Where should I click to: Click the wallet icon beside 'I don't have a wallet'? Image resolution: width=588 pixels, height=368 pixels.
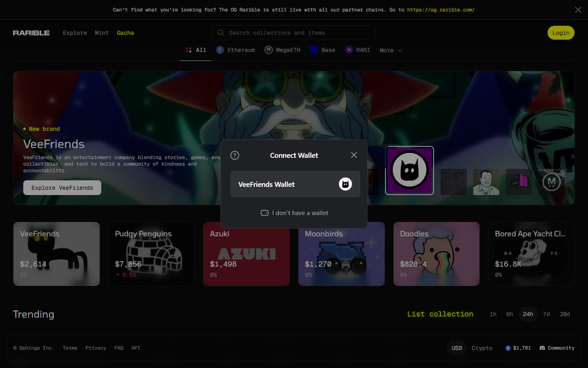tap(265, 213)
